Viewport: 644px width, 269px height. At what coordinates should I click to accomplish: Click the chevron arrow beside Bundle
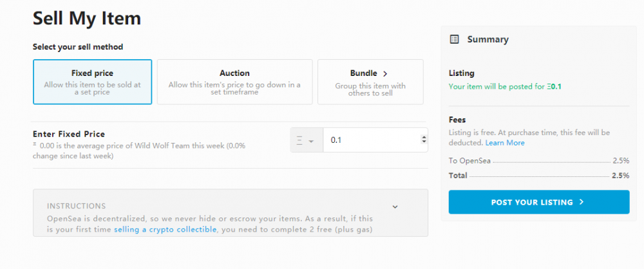click(385, 74)
